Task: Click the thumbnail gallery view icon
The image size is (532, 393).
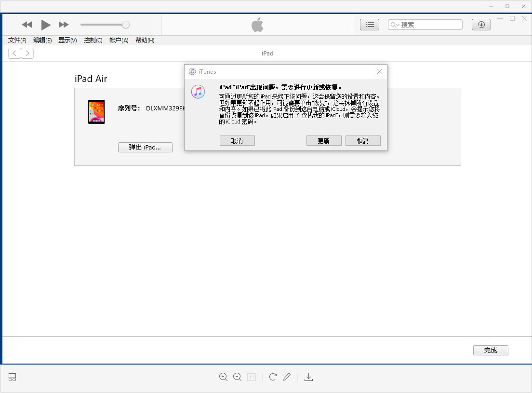Action: click(x=12, y=377)
